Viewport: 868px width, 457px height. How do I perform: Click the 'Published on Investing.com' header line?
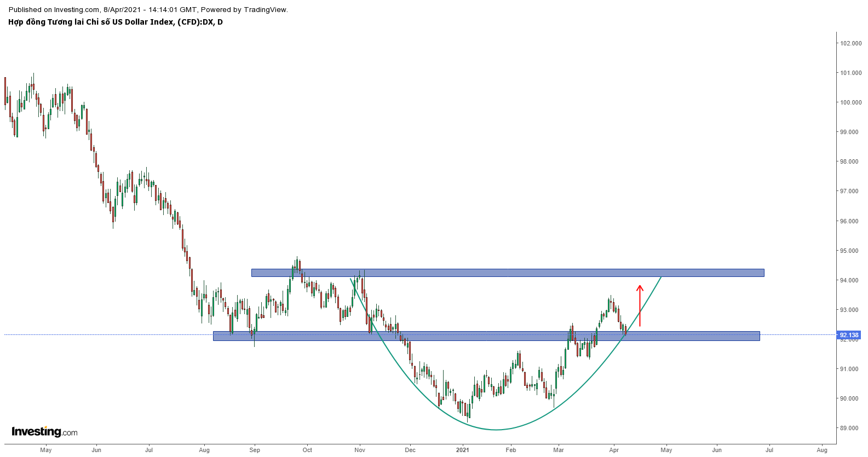coord(148,9)
